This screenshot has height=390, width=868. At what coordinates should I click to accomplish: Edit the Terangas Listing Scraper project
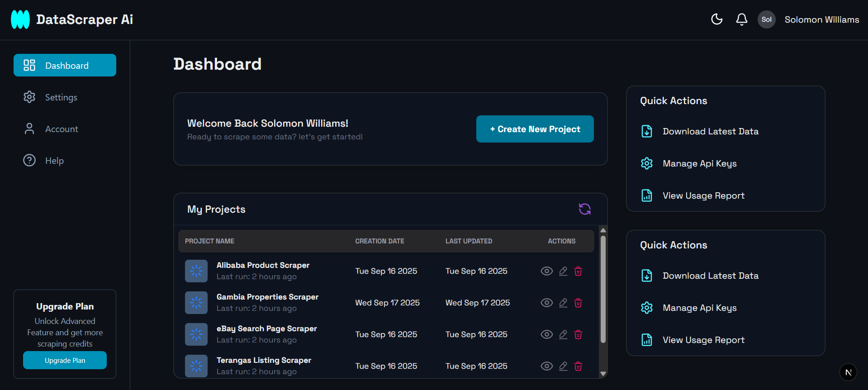tap(563, 366)
